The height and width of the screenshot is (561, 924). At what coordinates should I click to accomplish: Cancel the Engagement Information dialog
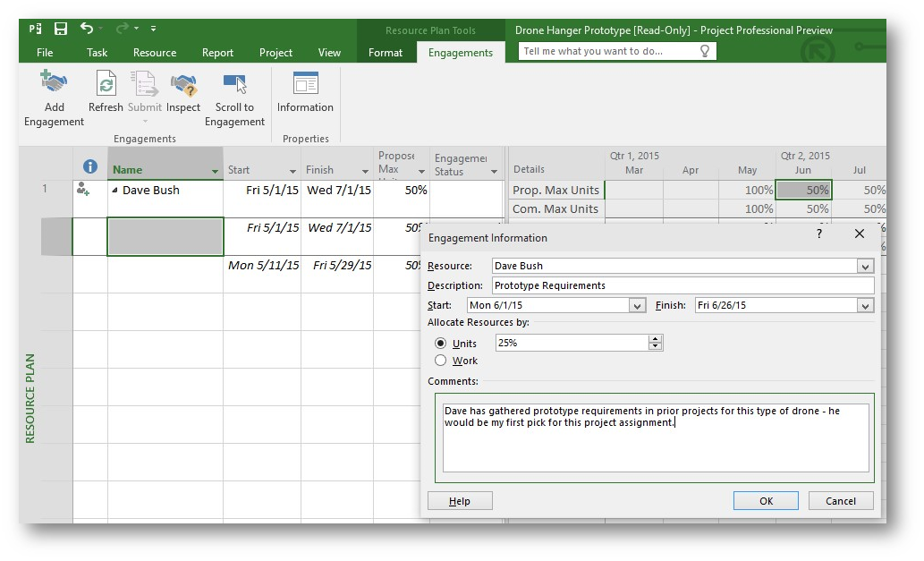[x=840, y=501]
